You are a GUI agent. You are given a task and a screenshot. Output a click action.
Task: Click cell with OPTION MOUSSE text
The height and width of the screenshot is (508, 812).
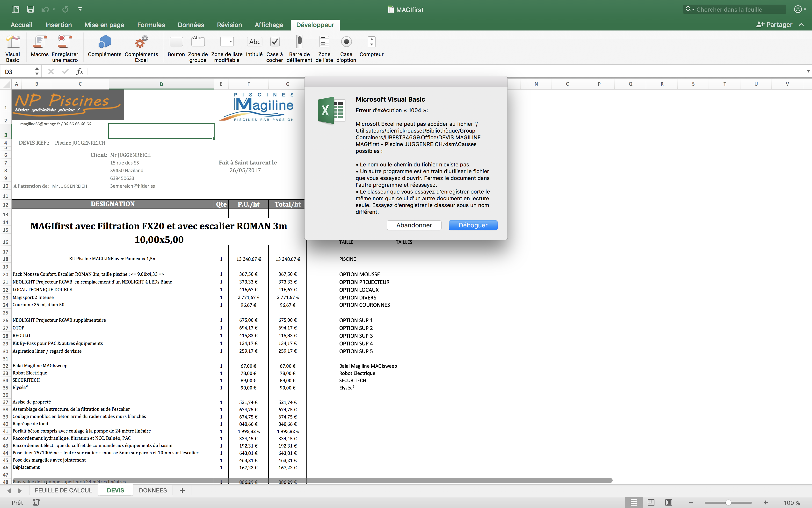pos(359,275)
